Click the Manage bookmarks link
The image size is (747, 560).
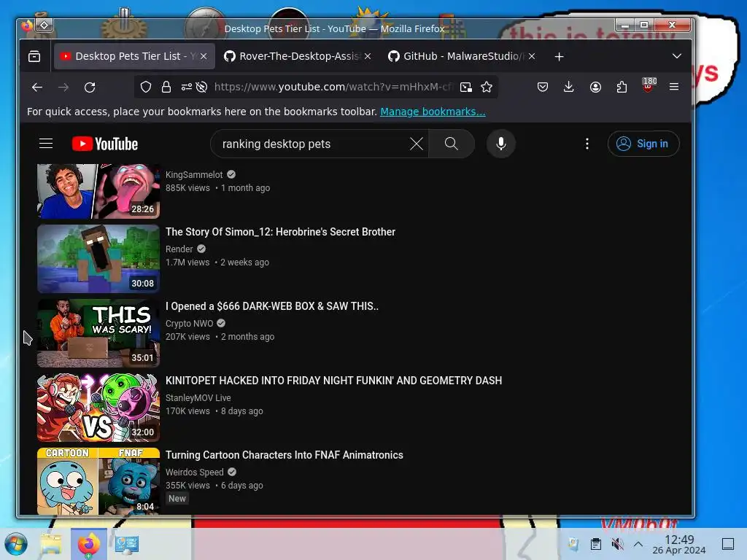click(x=433, y=112)
